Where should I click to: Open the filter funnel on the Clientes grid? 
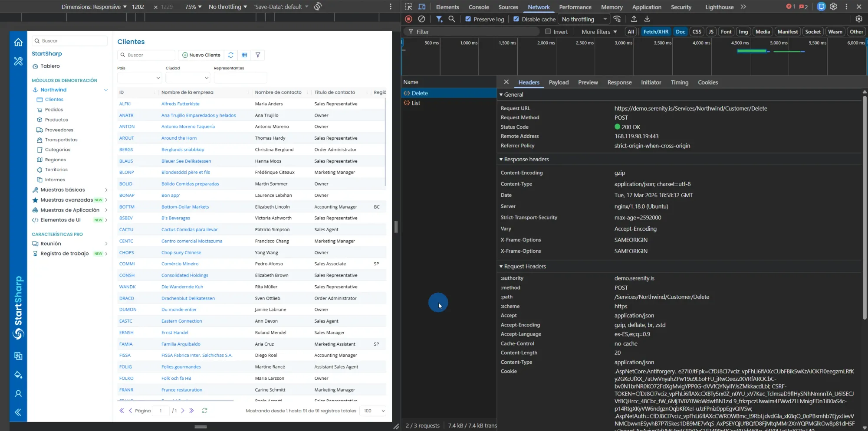point(258,55)
